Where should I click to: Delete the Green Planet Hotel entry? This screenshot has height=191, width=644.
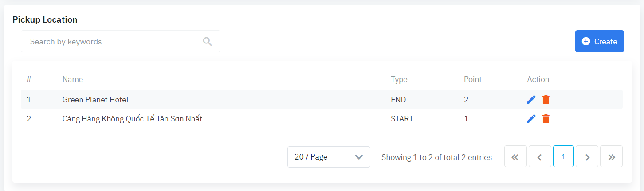click(546, 100)
